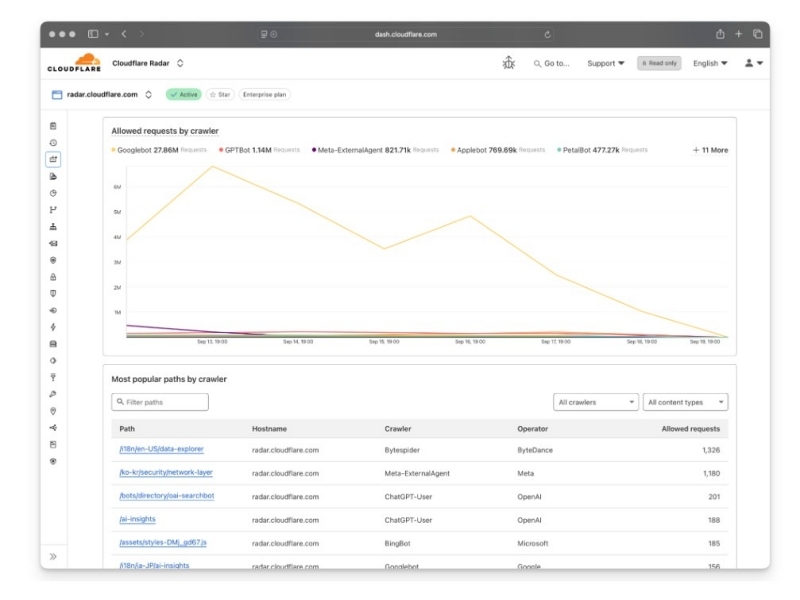800x600 pixels.
Task: Click the Go to... search button
Action: (x=552, y=63)
